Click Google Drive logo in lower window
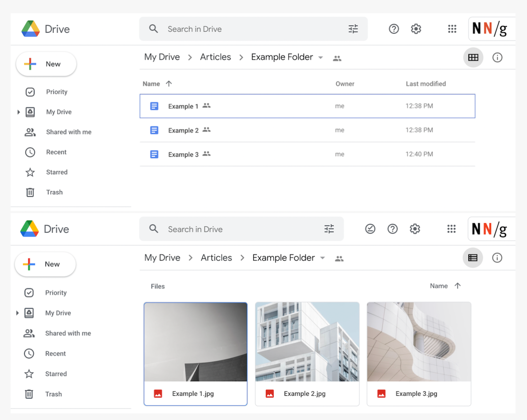Image resolution: width=527 pixels, height=420 pixels. click(30, 229)
